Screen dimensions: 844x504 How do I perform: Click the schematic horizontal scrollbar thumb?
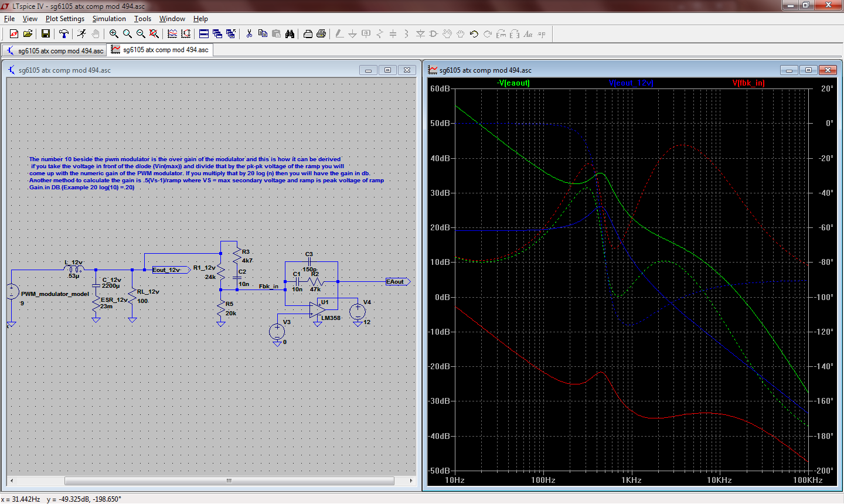tap(229, 481)
